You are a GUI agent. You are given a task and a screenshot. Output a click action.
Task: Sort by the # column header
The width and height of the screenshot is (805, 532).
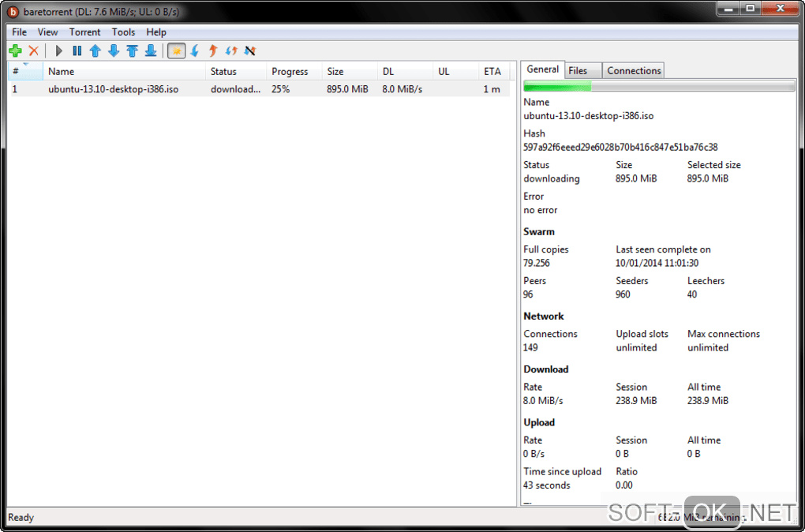[x=26, y=71]
